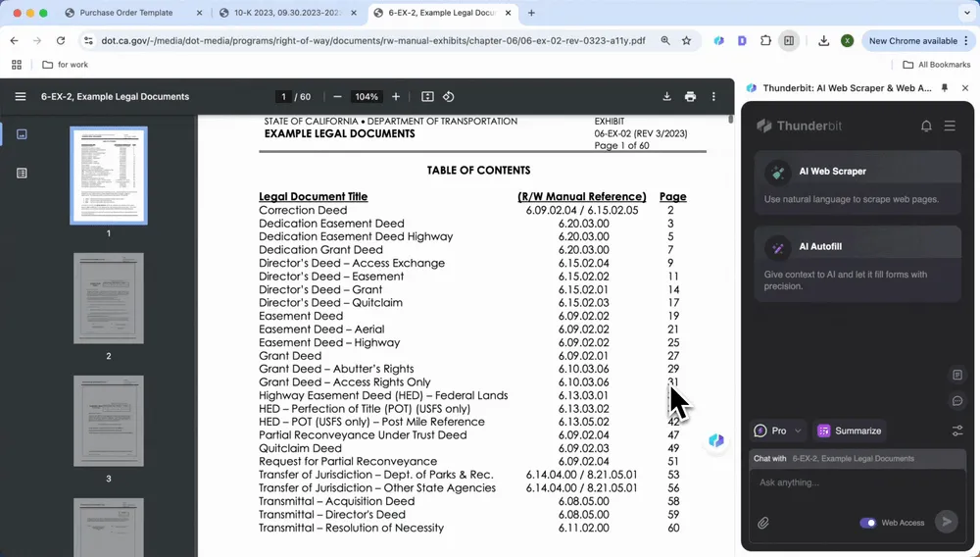Click the browser address bar URL

(373, 40)
